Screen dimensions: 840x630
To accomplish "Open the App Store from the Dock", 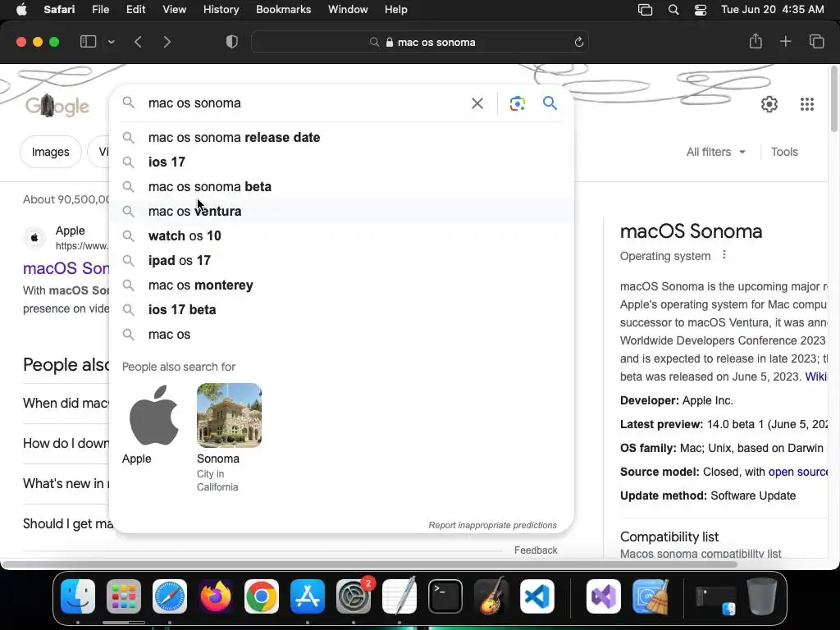I will point(308,596).
